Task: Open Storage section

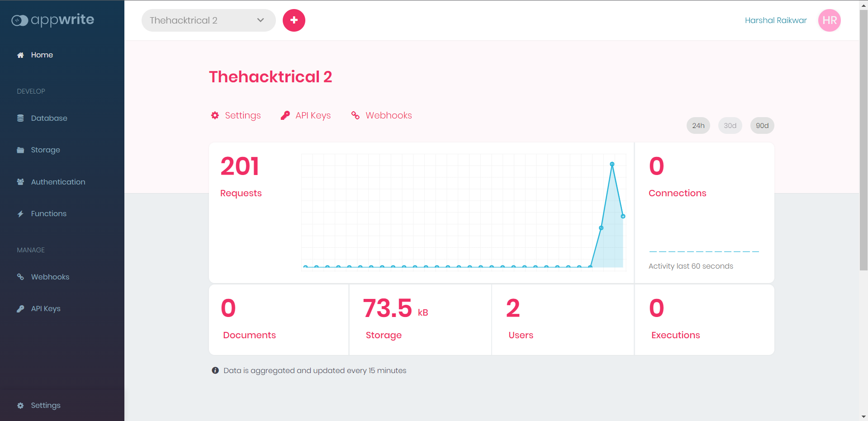Action: click(x=46, y=150)
